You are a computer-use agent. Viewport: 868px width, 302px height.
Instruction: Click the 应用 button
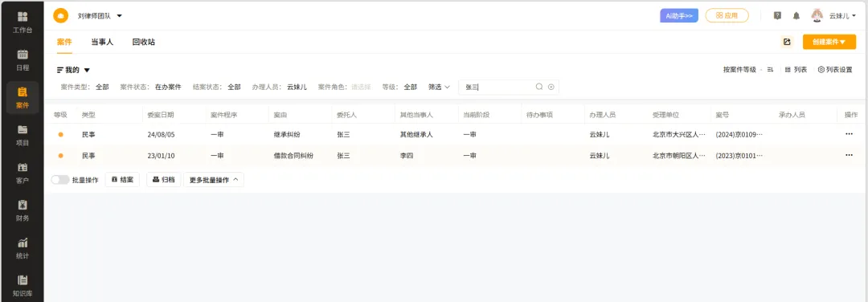[x=727, y=15]
